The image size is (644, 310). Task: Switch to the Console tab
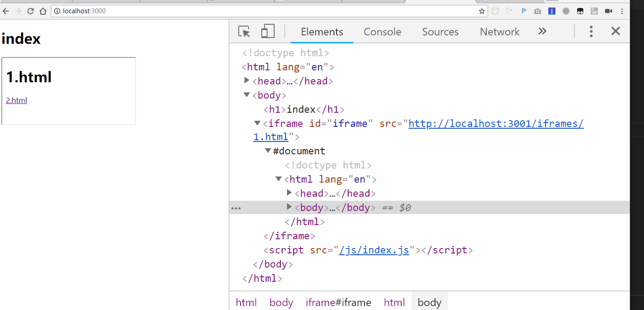click(x=382, y=31)
